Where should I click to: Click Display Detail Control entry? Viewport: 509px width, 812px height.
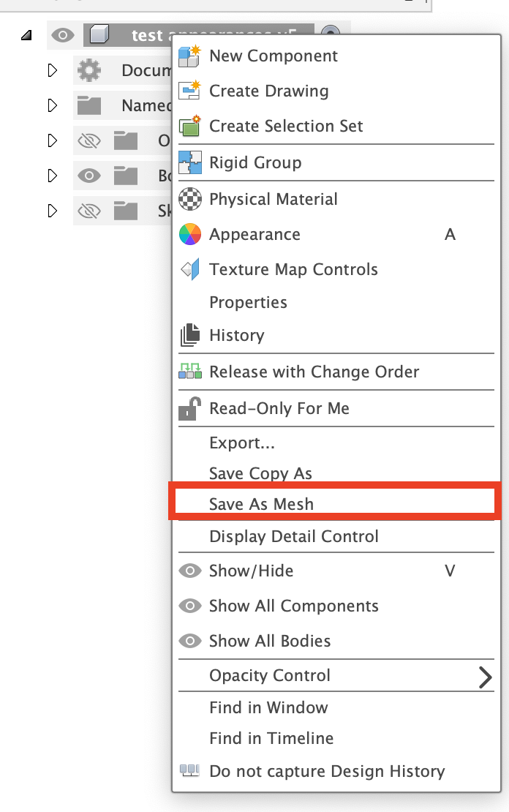coord(293,536)
